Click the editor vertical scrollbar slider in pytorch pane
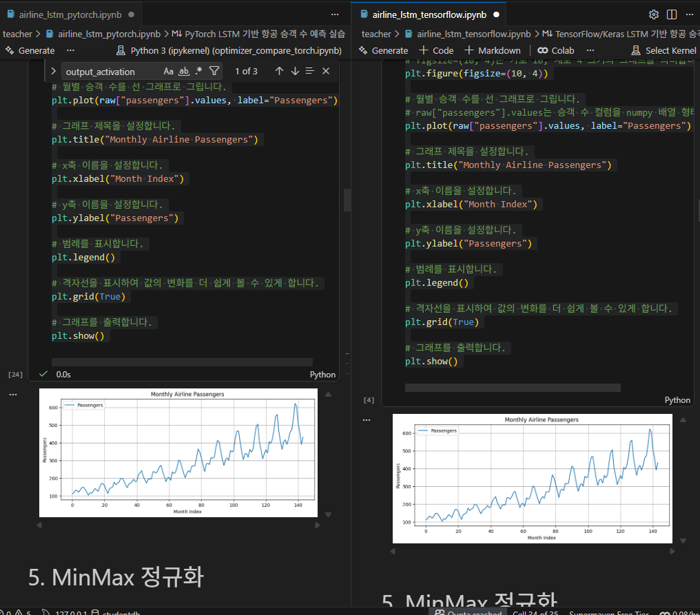700x615 pixels. [x=347, y=200]
